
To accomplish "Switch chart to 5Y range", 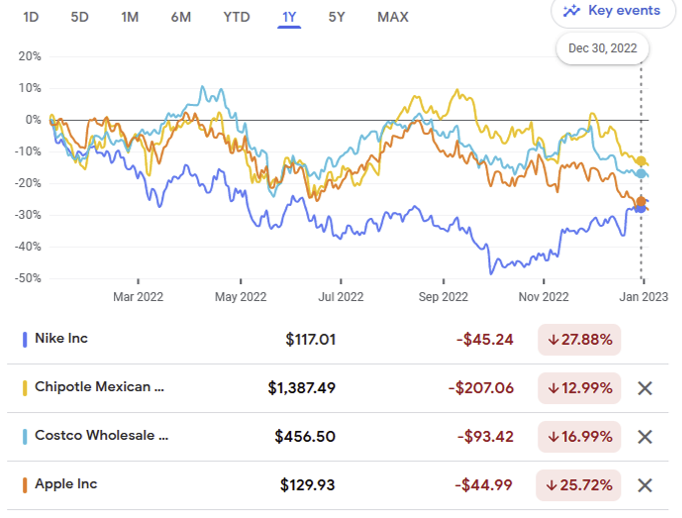I will click(x=339, y=17).
